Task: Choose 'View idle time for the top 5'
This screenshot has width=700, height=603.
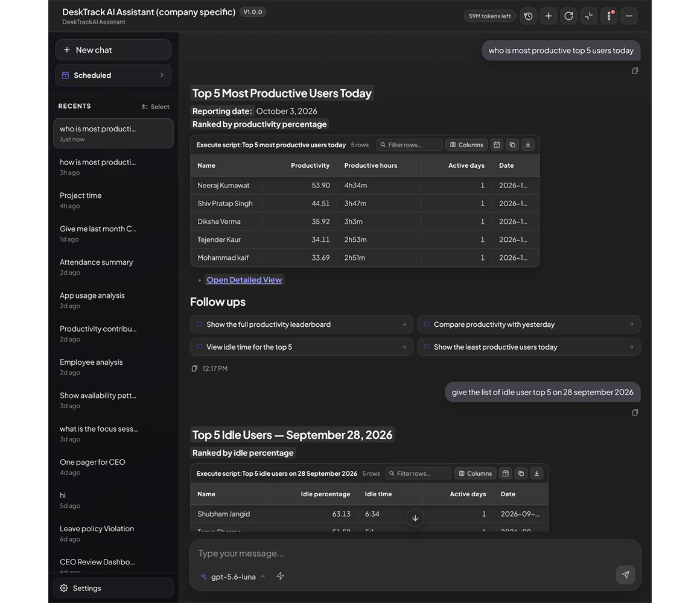Action: (x=301, y=347)
